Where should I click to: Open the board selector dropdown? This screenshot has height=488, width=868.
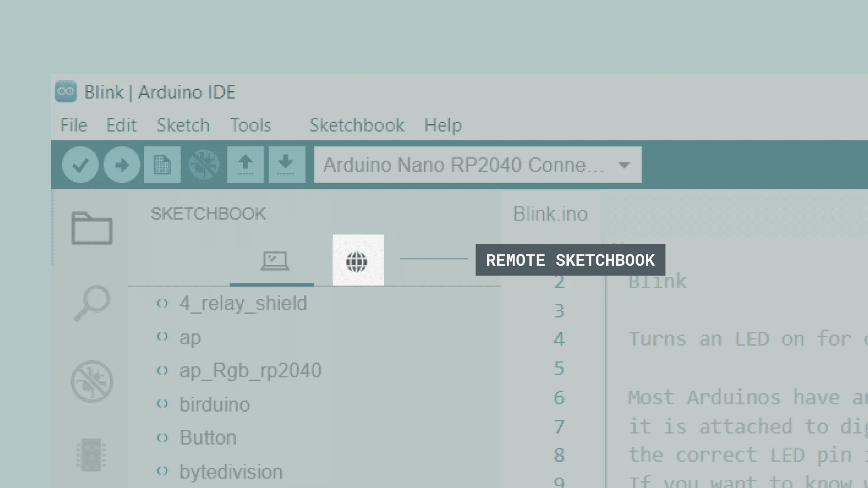[478, 165]
